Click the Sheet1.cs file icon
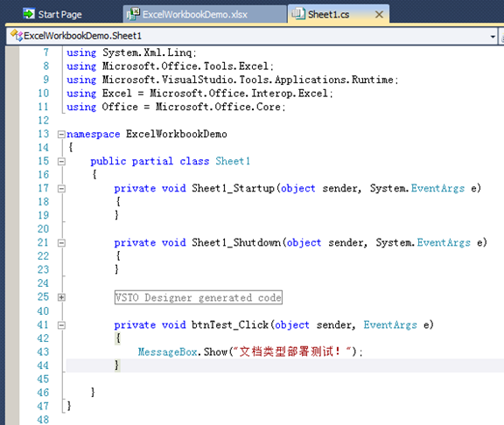504x425 pixels. pyautogui.click(x=298, y=13)
